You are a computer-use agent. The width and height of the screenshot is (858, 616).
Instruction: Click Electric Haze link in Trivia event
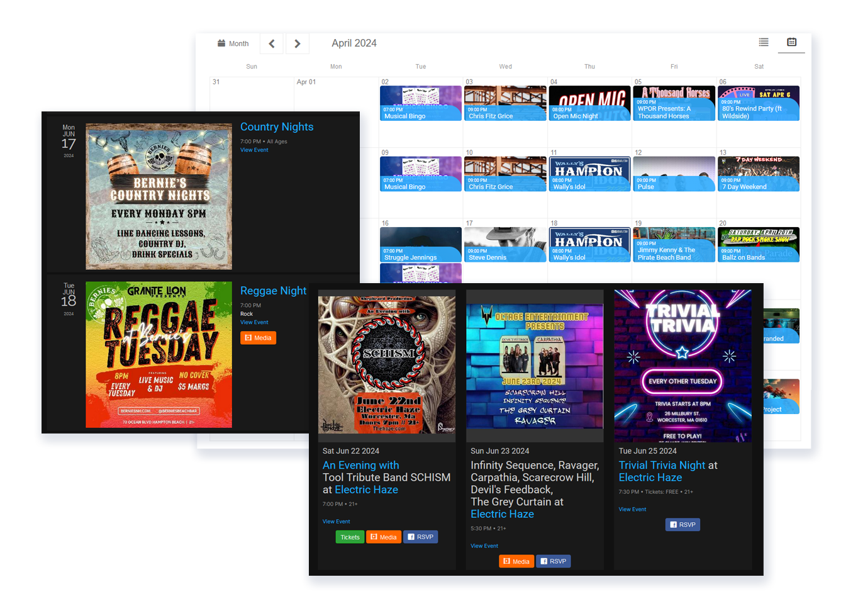tap(650, 478)
